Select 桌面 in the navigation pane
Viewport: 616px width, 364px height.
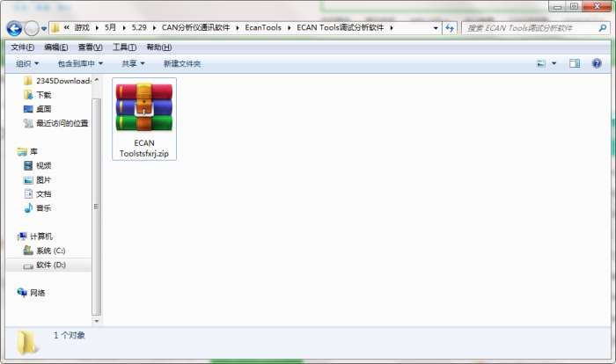(x=38, y=109)
